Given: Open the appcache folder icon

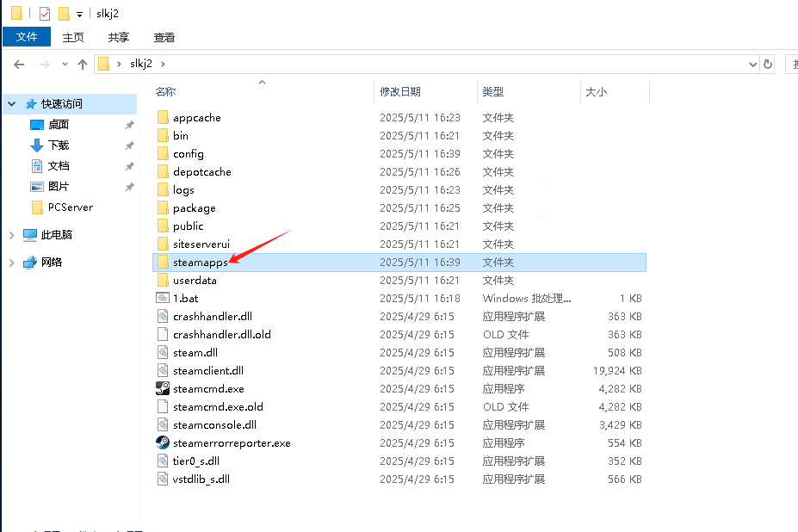Looking at the screenshot, I should (x=163, y=118).
